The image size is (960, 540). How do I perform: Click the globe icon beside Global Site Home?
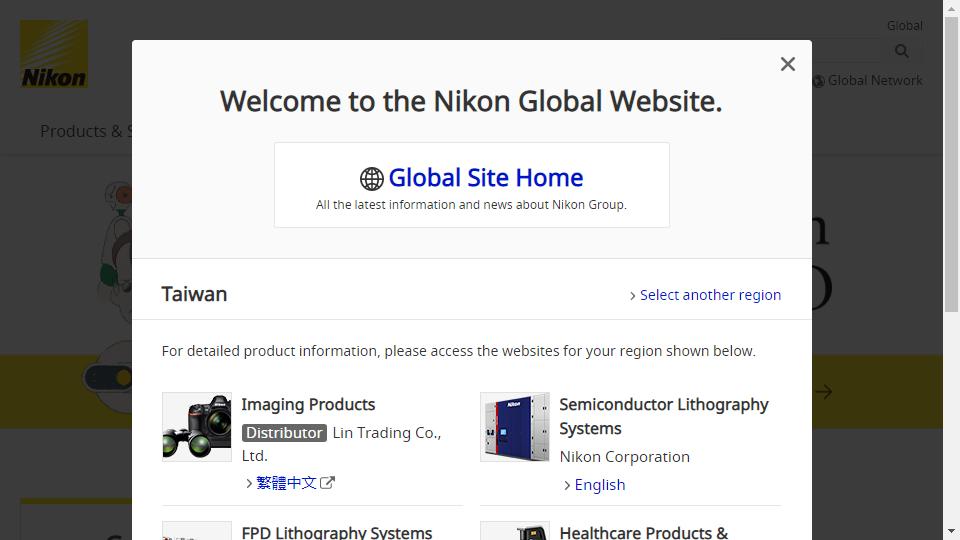pos(371,178)
